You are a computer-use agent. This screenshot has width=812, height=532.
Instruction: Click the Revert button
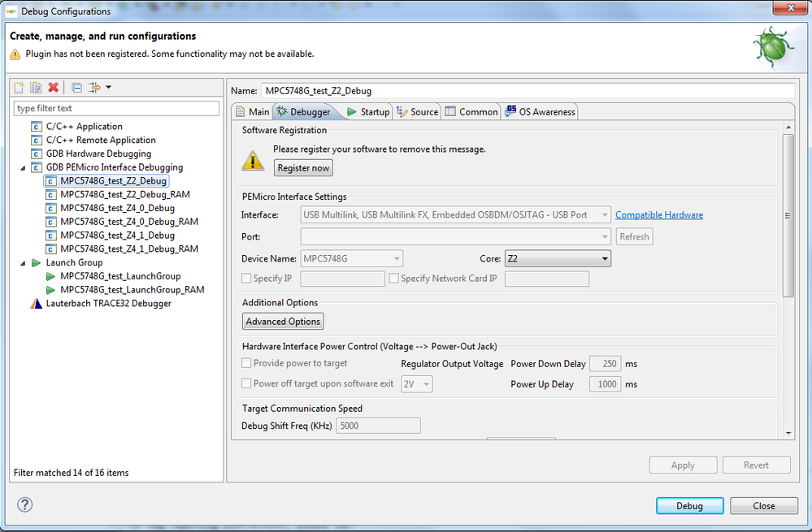(x=757, y=465)
